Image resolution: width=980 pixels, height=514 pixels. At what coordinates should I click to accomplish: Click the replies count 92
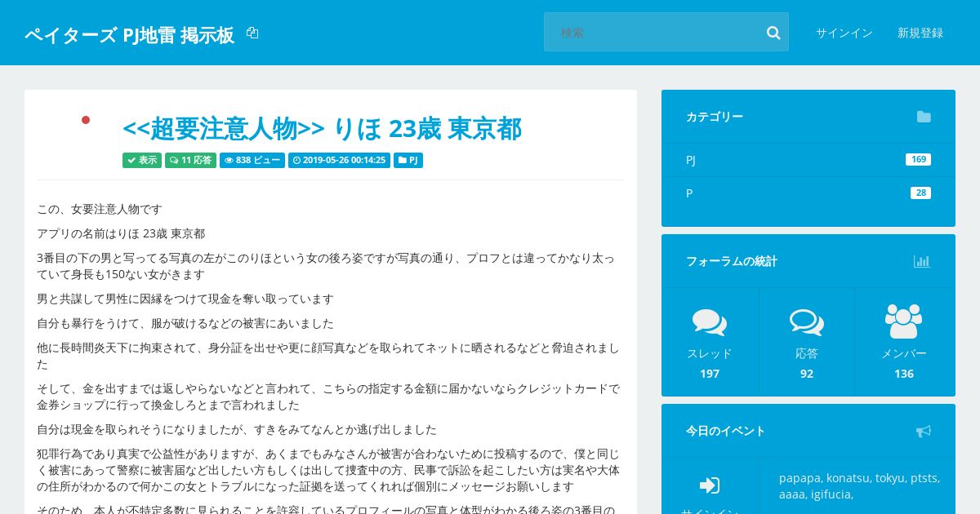(807, 374)
